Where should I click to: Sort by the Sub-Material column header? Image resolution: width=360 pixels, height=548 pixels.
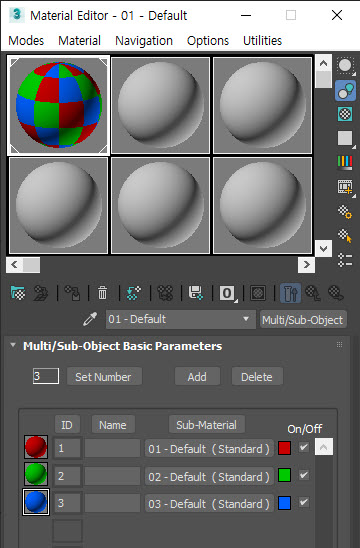click(x=207, y=425)
